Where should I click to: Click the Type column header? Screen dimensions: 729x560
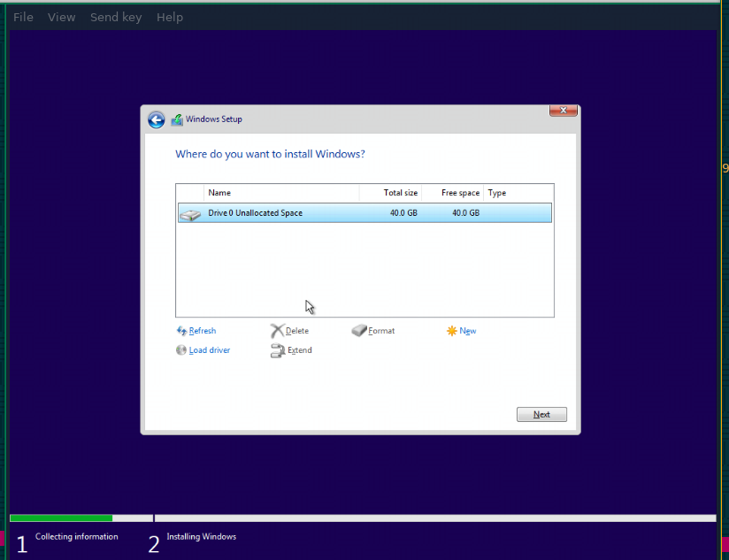518,193
